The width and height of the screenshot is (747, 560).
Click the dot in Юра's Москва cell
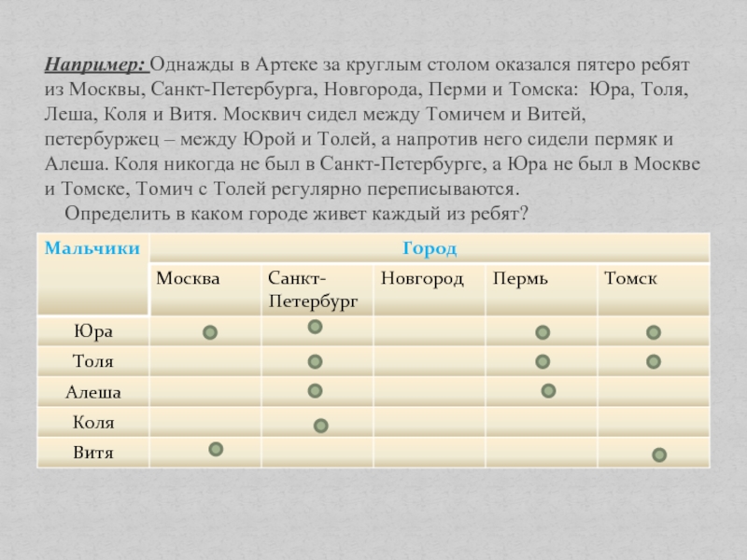point(210,332)
